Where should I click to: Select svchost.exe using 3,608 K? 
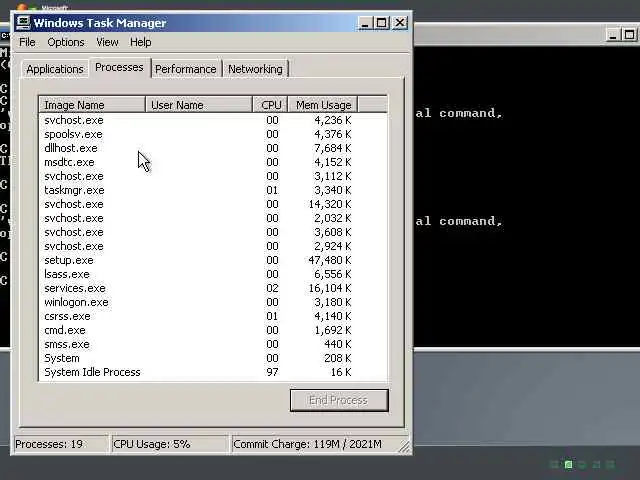click(213, 232)
